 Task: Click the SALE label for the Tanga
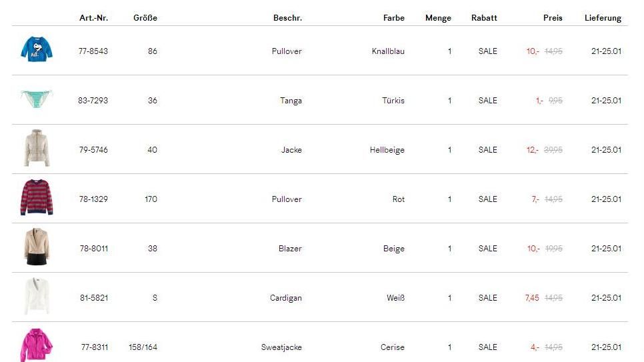[487, 101]
